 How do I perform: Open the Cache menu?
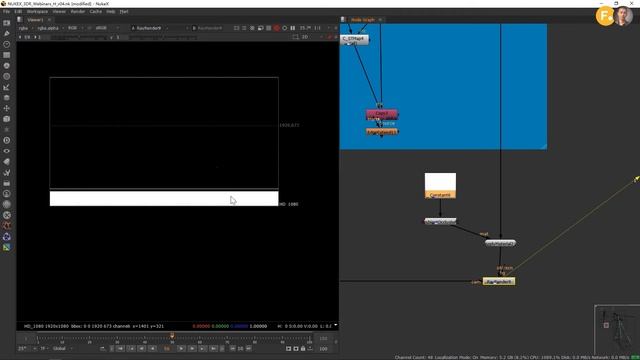96,11
